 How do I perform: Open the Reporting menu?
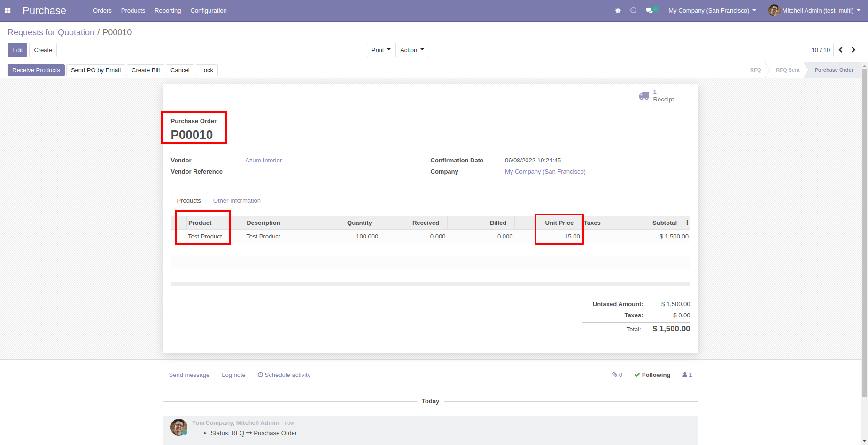tap(168, 10)
